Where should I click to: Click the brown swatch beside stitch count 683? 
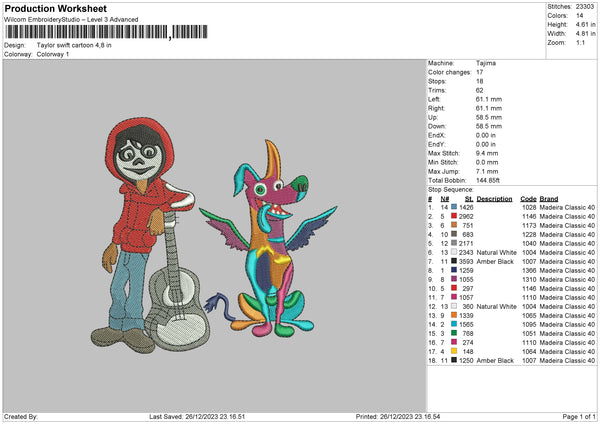pyautogui.click(x=454, y=234)
